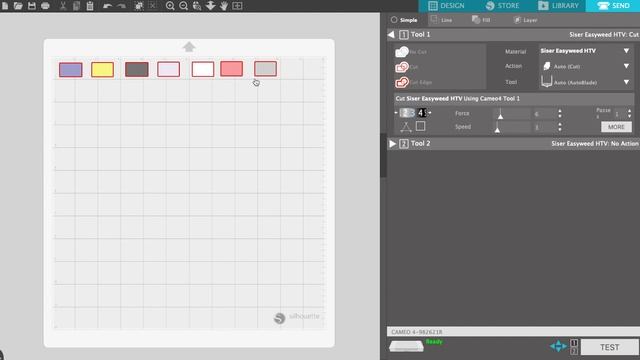Switch to the Send tab

point(613,6)
